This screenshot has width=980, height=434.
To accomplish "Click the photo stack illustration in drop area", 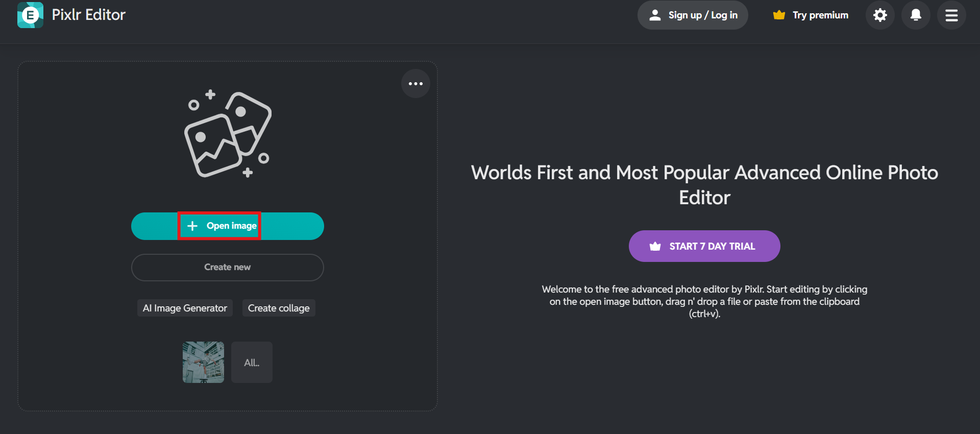I will [x=228, y=135].
